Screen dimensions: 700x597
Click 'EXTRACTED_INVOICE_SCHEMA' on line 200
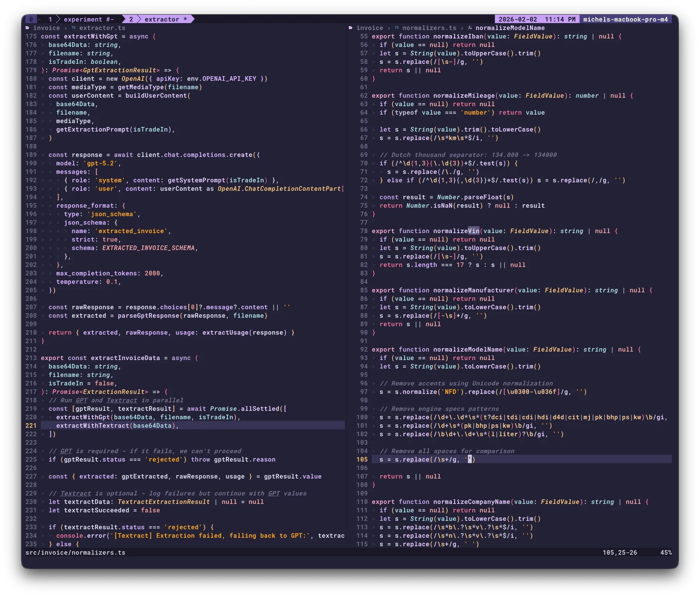click(149, 248)
